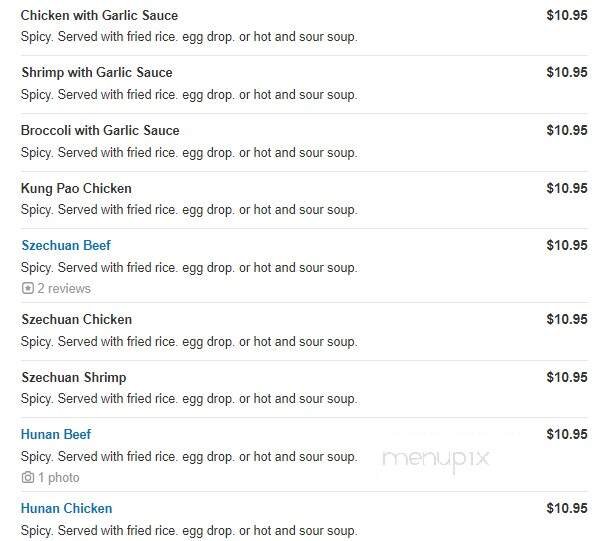Open the Hunan Beef link

(56, 435)
